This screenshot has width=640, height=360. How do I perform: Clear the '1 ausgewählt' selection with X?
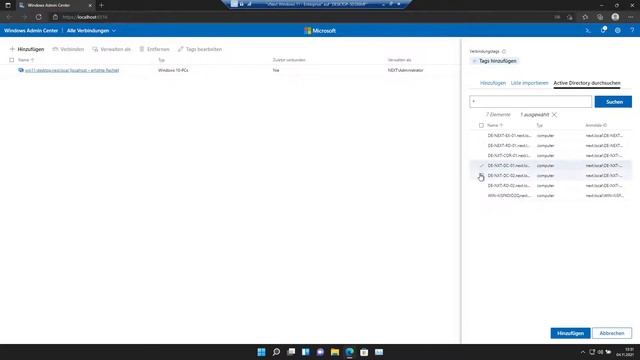tap(554, 115)
